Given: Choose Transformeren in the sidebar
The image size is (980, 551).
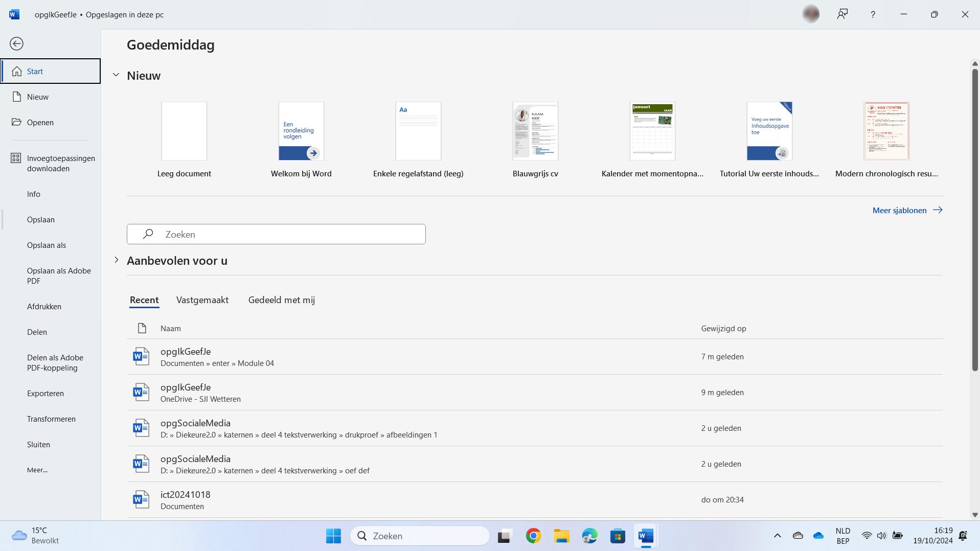Looking at the screenshot, I should (51, 419).
